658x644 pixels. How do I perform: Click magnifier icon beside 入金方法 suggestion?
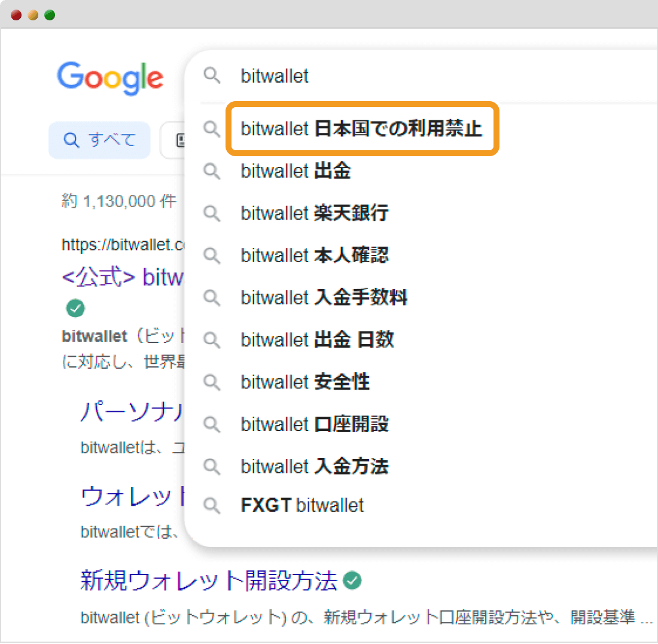(212, 466)
